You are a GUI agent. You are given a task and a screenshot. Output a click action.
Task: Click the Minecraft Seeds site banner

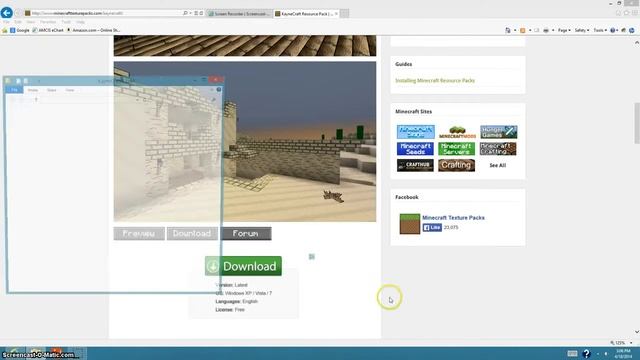coord(415,149)
